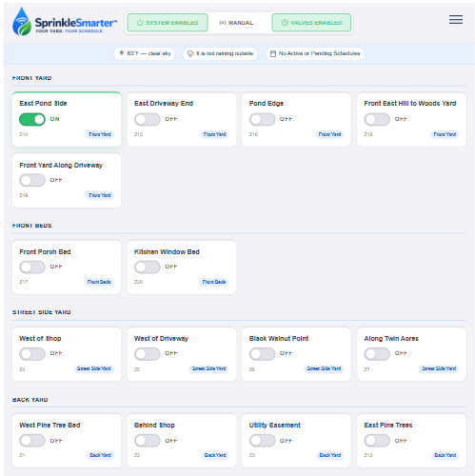Toggle the West of Shop zone
This screenshot has width=475, height=476.
coord(32,354)
